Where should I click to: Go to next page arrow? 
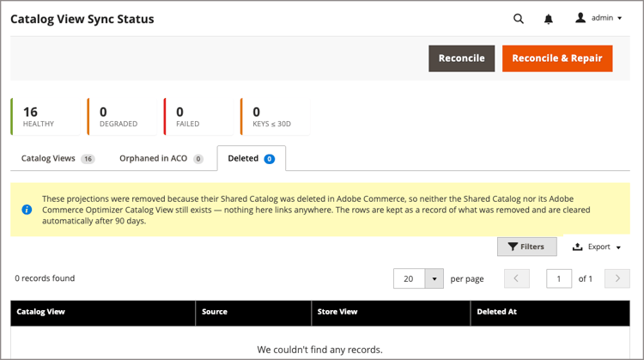617,278
